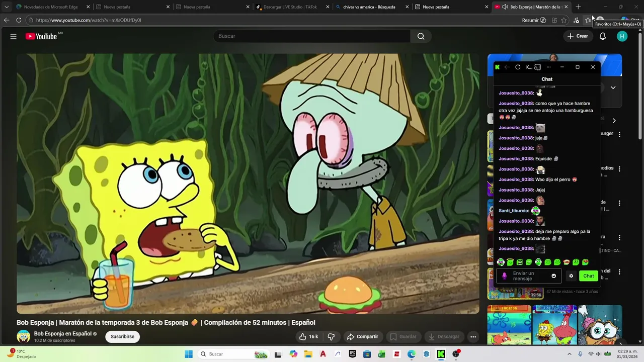Open options for the first suggested video
This screenshot has height=362, width=644.
[619, 134]
